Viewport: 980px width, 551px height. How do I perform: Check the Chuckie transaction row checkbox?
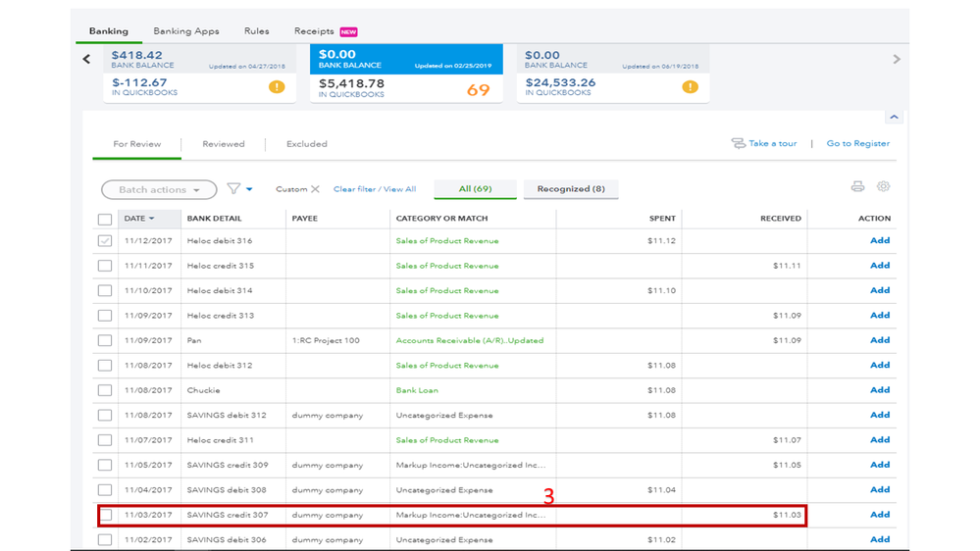tap(105, 390)
